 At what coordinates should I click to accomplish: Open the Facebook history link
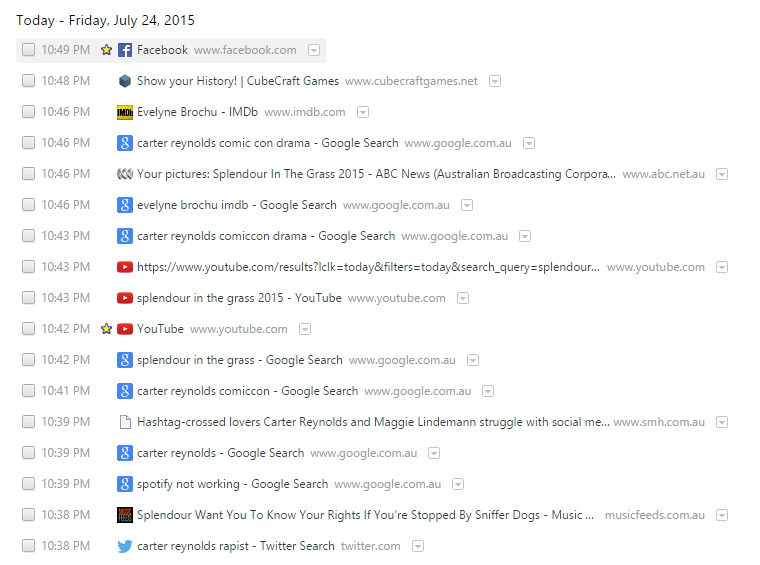(x=162, y=50)
